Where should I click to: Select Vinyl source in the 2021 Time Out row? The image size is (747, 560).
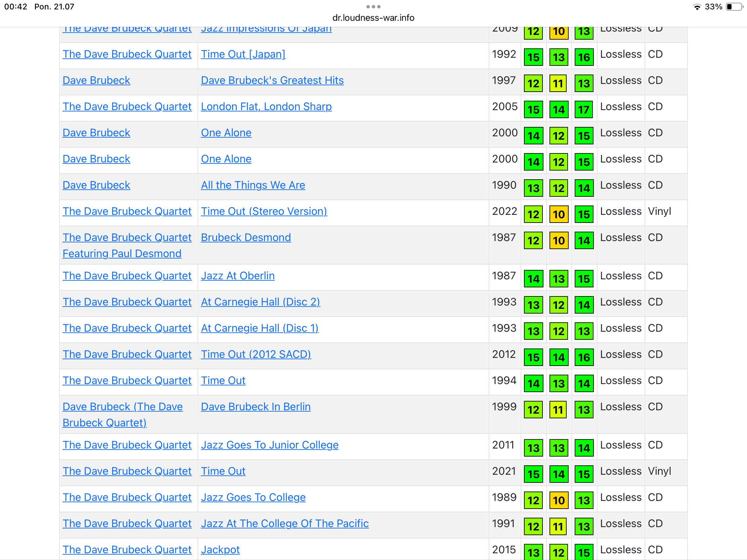pyautogui.click(x=659, y=471)
